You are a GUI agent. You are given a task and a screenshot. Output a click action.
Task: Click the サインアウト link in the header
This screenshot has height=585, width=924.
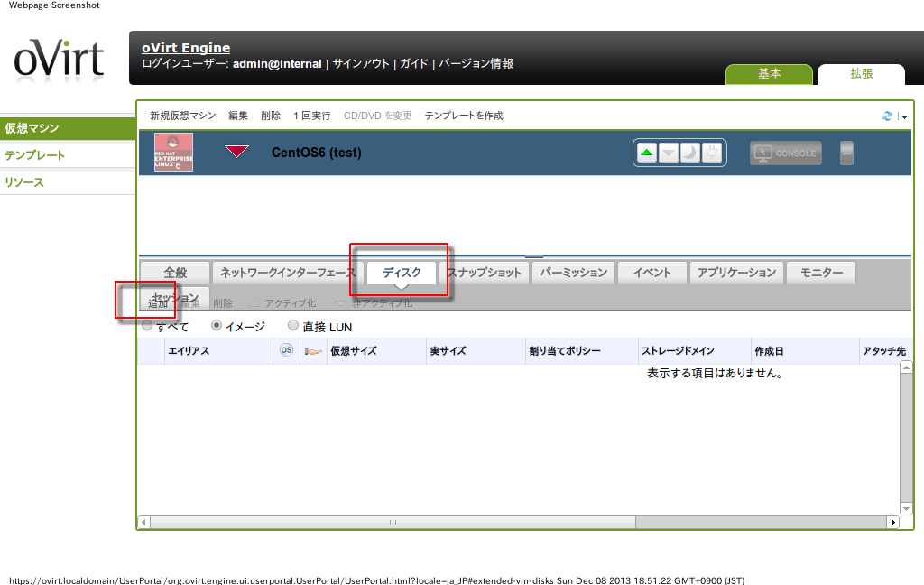(x=361, y=64)
